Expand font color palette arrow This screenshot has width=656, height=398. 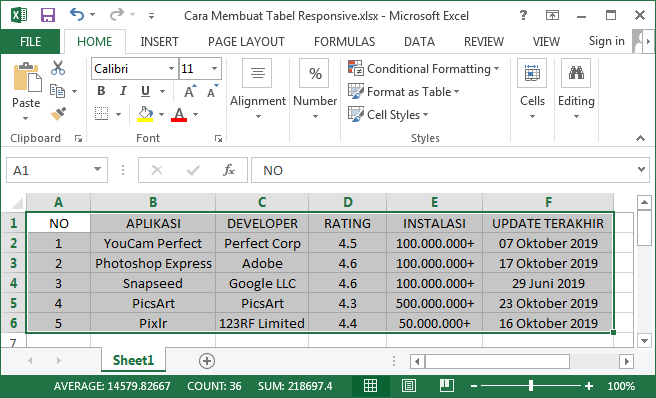pyautogui.click(x=195, y=114)
